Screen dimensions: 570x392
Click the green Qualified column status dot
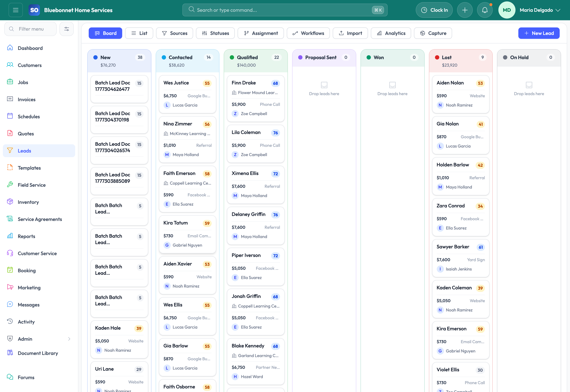tap(232, 58)
